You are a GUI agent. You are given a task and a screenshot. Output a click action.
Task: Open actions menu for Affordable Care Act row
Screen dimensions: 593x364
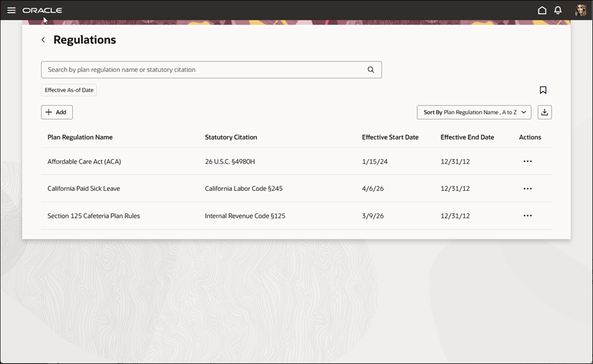528,161
